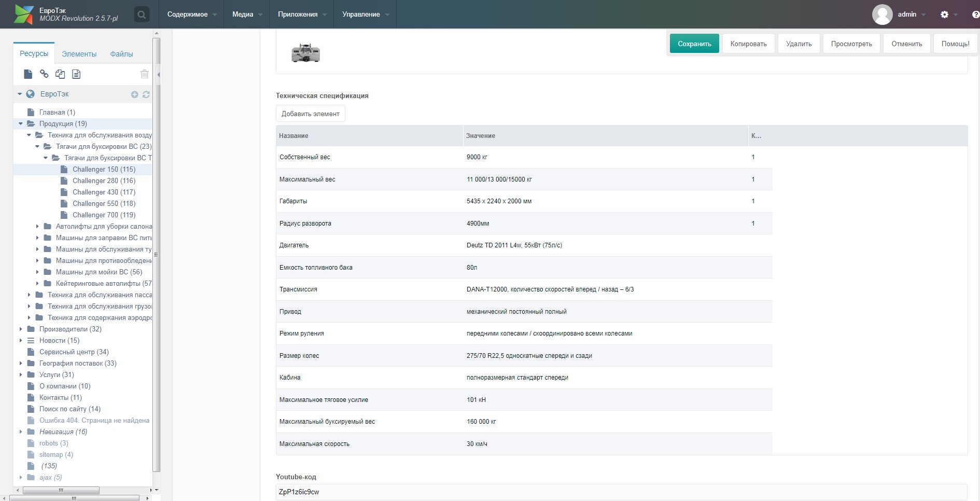
Task: Open О компании (10) resource
Action: coord(65,386)
